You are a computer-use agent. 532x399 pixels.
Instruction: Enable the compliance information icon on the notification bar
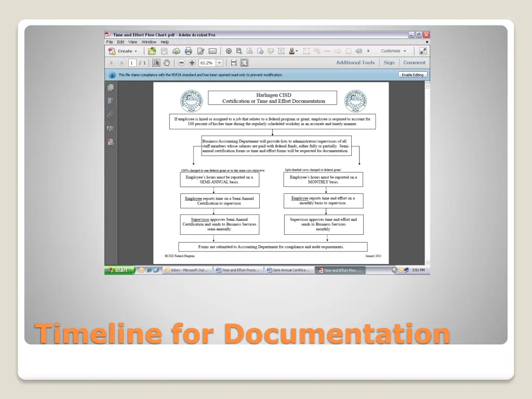click(x=112, y=75)
